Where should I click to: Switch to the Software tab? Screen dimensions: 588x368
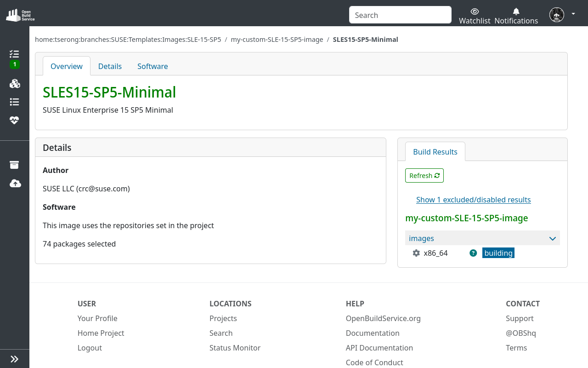153,66
